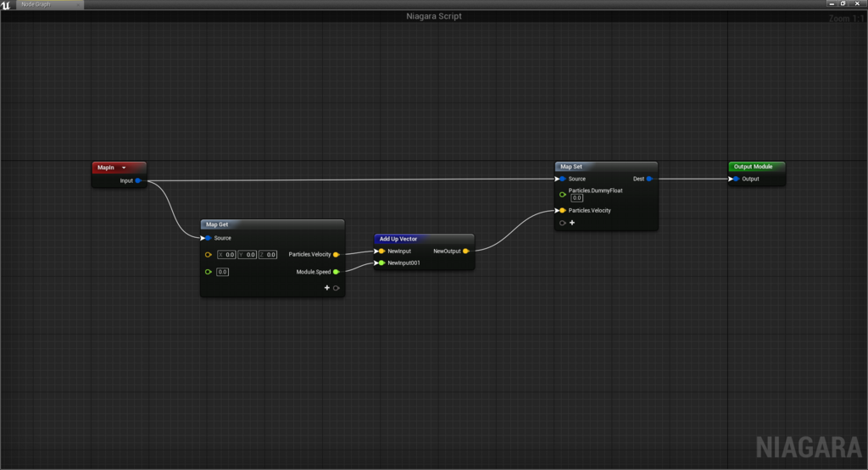Edit the Y value field in Map Get

(247, 255)
